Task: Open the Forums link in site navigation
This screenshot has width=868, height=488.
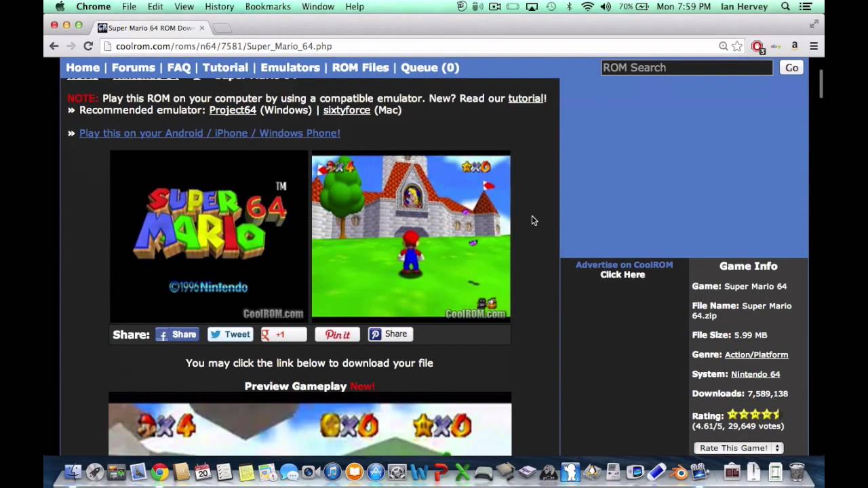Action: pos(133,68)
